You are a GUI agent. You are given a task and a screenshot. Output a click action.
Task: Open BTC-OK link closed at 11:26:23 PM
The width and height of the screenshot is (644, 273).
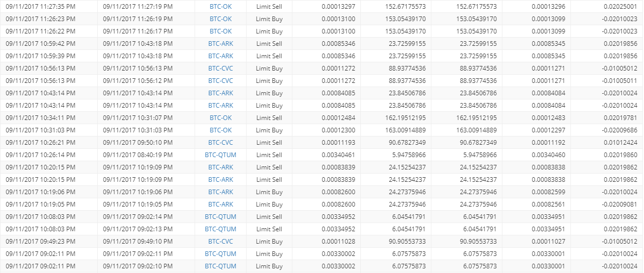(x=220, y=19)
